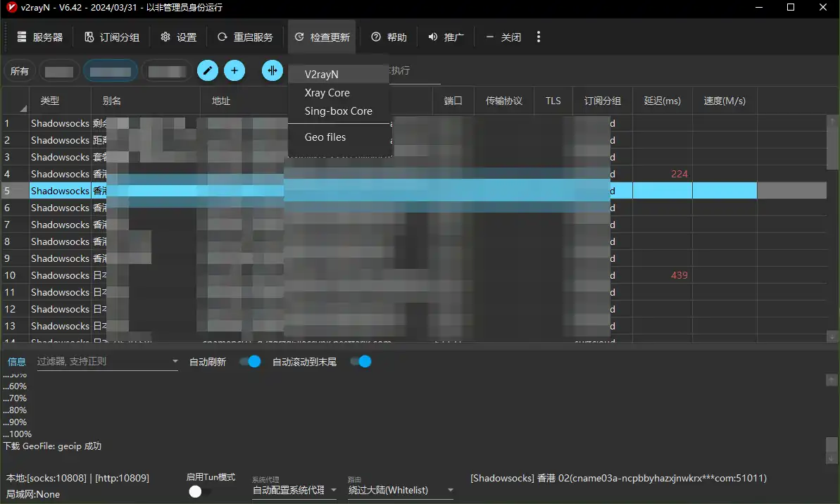Click the select-all grid corner

[15, 101]
